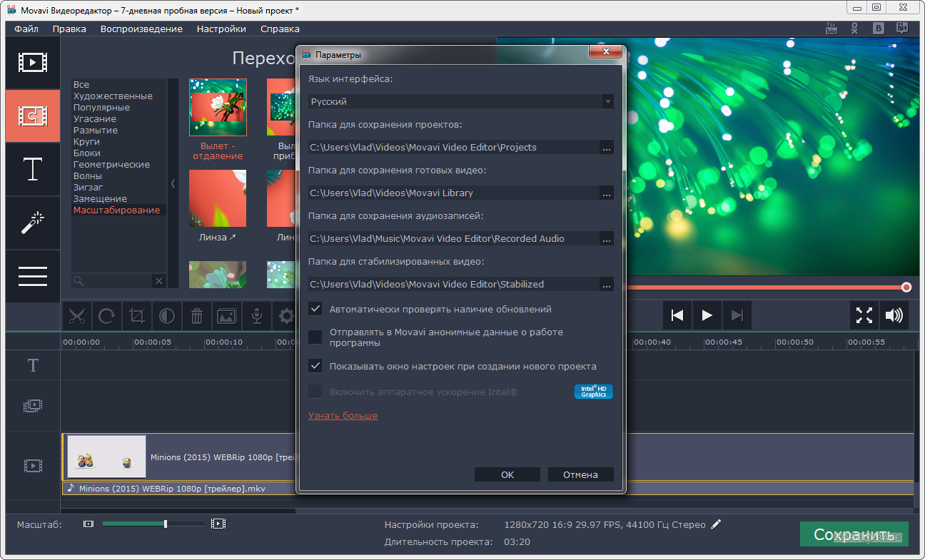Open the Настройки menu
The image size is (925, 560).
click(x=221, y=29)
